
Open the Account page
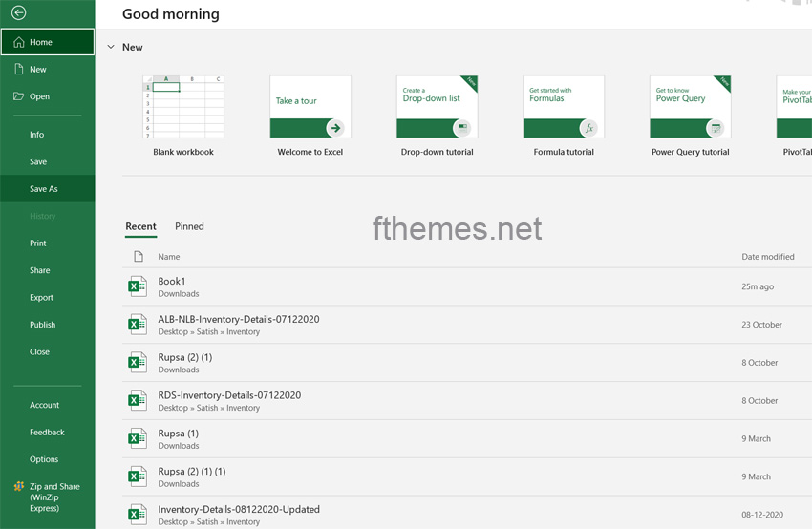click(x=47, y=405)
